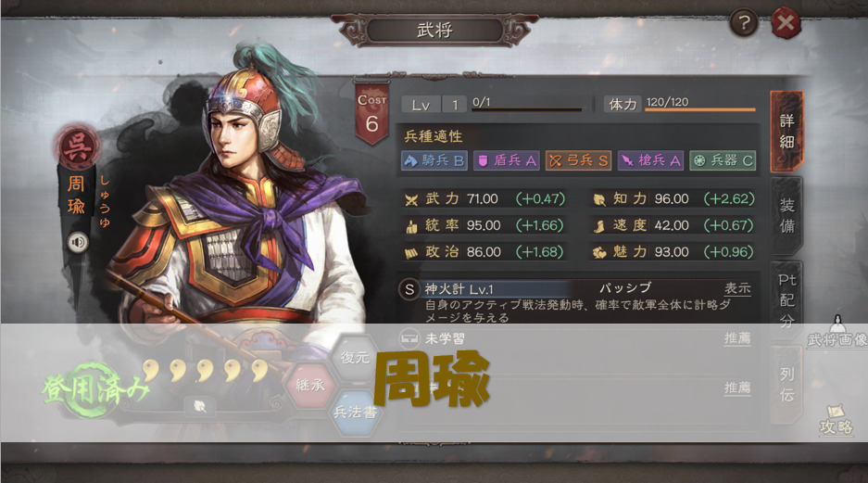Switch to the 詳細 tab
Screen dimensions: 868x483
pyautogui.click(x=786, y=132)
